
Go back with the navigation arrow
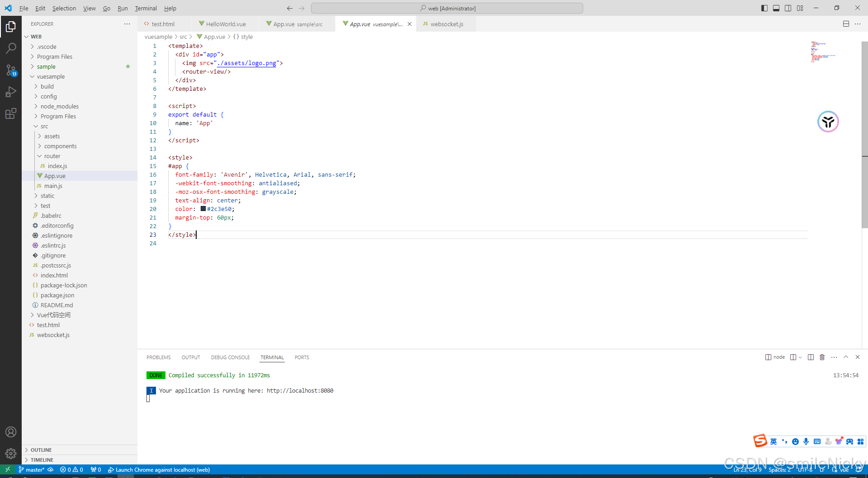(290, 8)
